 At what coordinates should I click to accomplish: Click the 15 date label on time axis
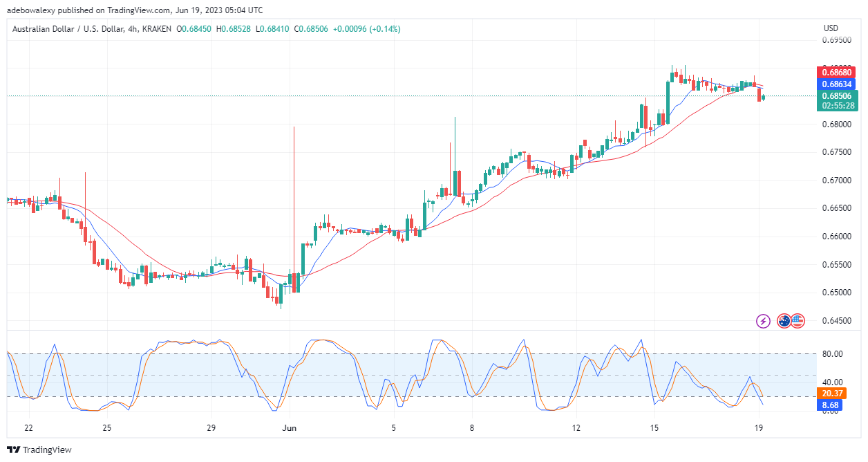654,428
